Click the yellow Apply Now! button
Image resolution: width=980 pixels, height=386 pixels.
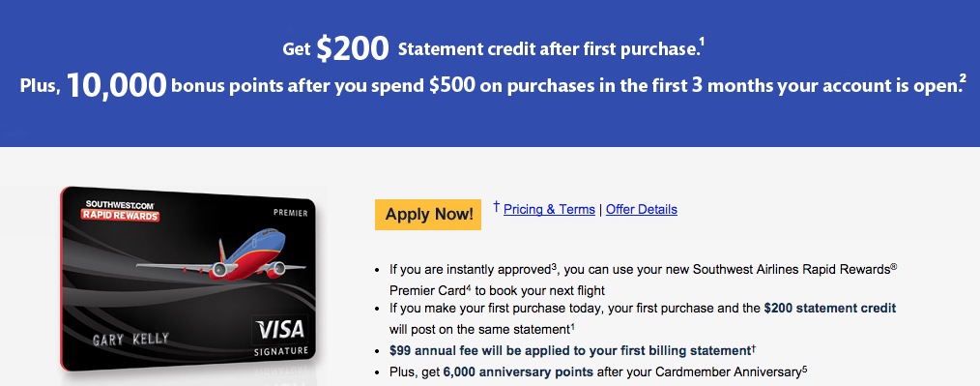(x=428, y=215)
